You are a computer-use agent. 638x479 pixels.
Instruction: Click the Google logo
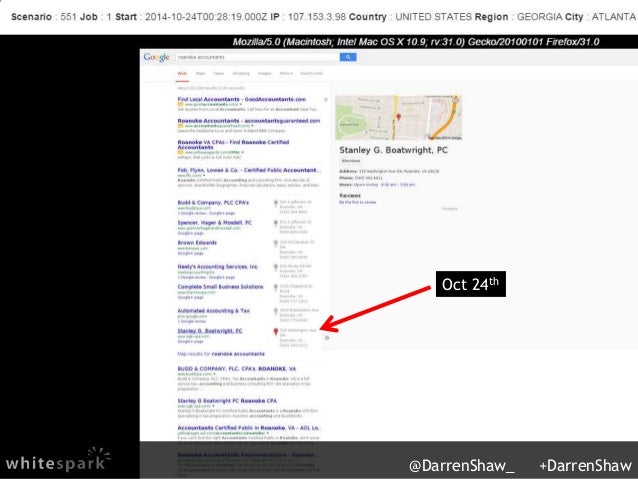pyautogui.click(x=156, y=57)
